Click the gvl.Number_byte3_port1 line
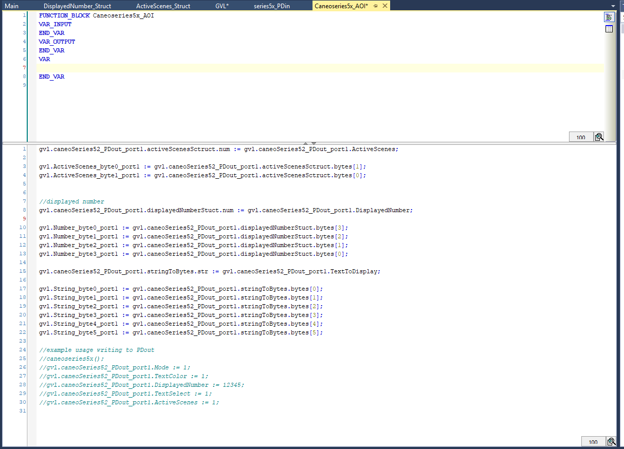The image size is (624, 449). pyautogui.click(x=193, y=254)
